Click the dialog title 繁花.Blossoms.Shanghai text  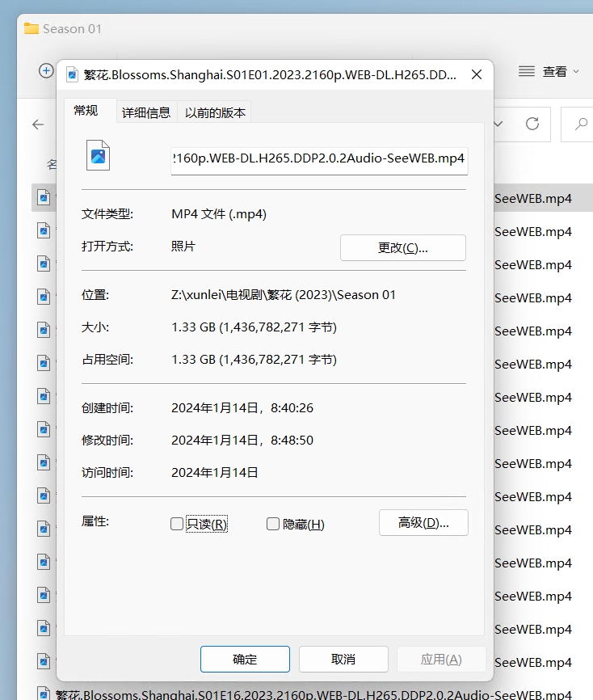270,74
